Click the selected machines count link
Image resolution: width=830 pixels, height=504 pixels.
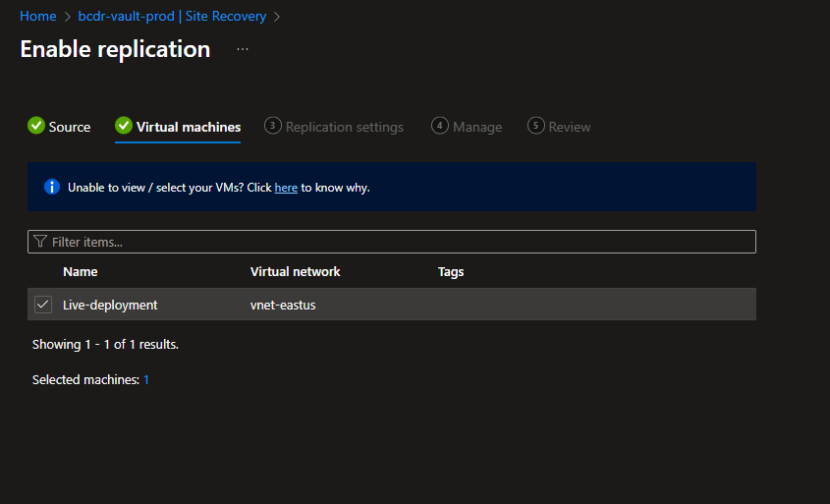pos(146,379)
